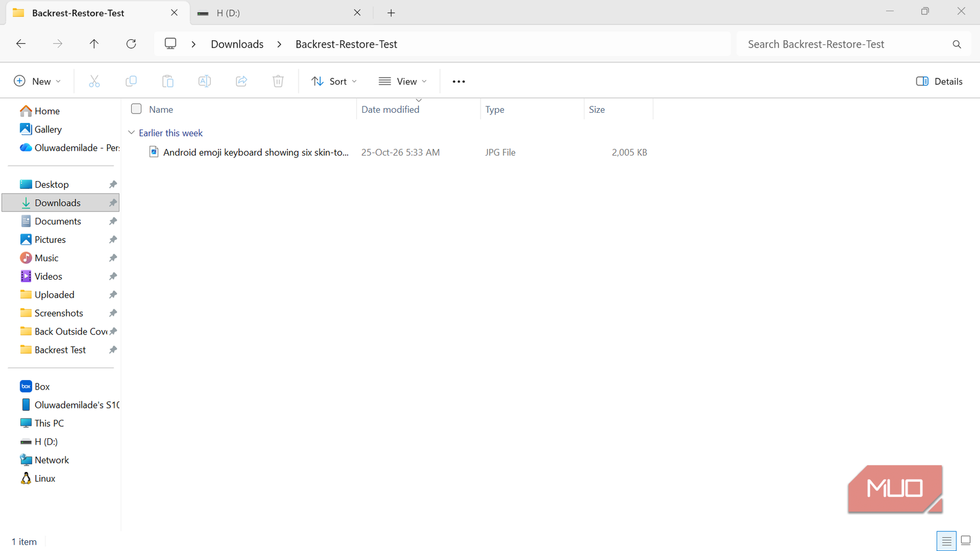Go up one directory level
The width and height of the screenshot is (980, 551).
pyautogui.click(x=94, y=44)
